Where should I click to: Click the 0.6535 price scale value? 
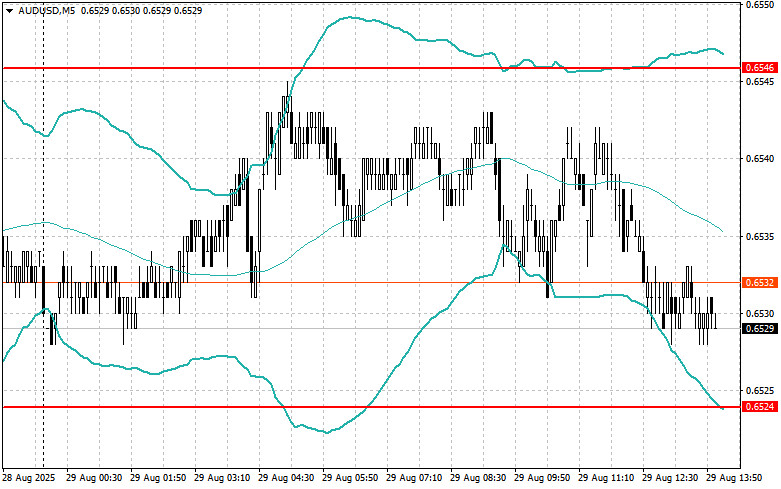pos(760,236)
